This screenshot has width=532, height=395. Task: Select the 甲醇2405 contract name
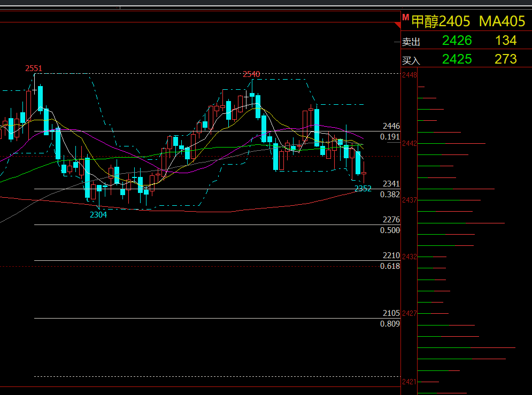[x=441, y=21]
